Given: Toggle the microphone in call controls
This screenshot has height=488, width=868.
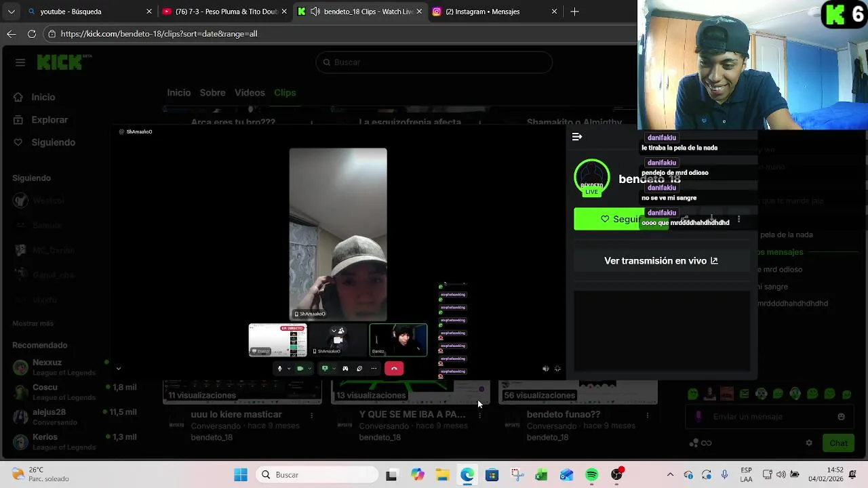Looking at the screenshot, I should click(279, 369).
